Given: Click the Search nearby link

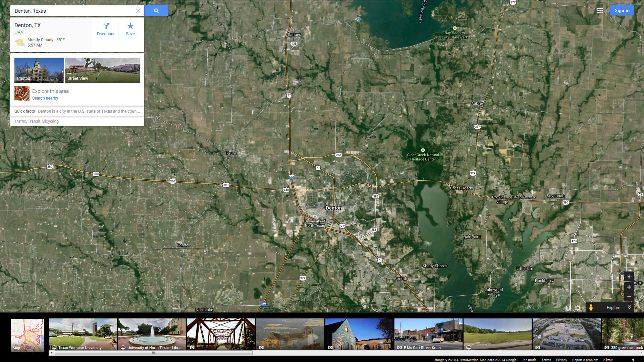Looking at the screenshot, I should [x=45, y=98].
